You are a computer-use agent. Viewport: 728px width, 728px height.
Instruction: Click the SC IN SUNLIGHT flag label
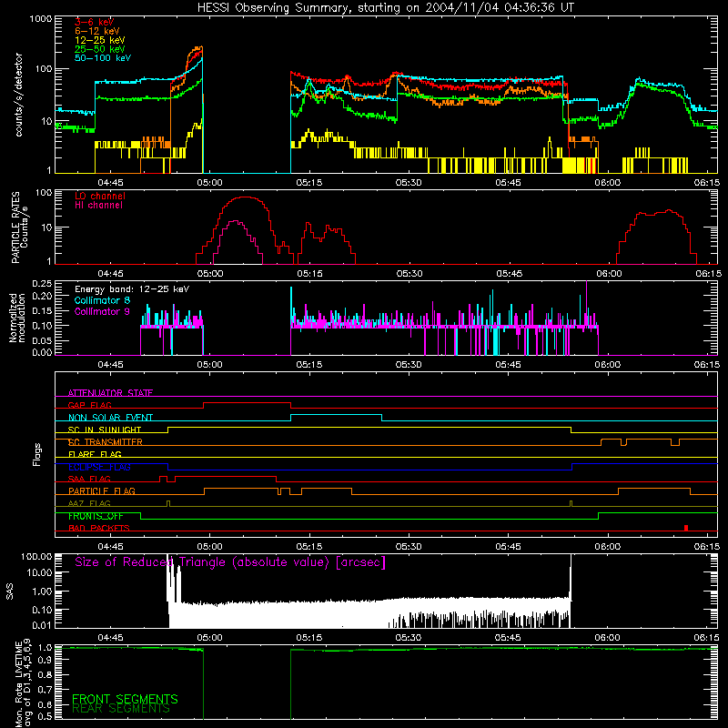coord(105,430)
